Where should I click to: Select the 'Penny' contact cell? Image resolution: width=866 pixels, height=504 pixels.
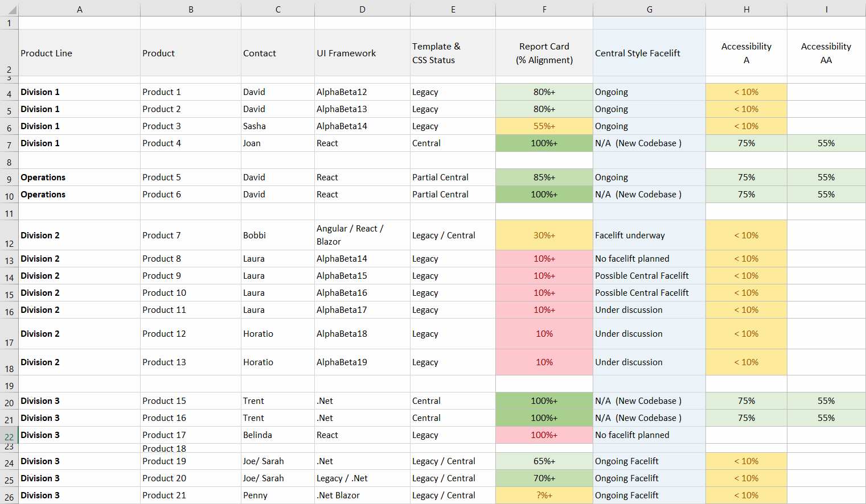tap(278, 495)
